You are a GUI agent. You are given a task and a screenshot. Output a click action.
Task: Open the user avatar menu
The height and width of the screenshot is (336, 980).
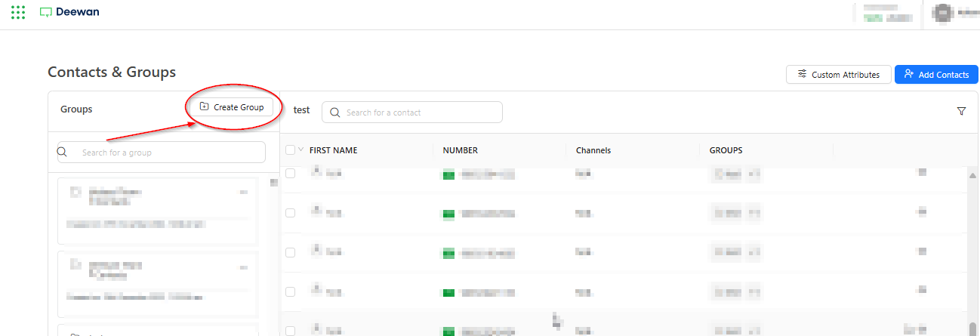pos(942,12)
